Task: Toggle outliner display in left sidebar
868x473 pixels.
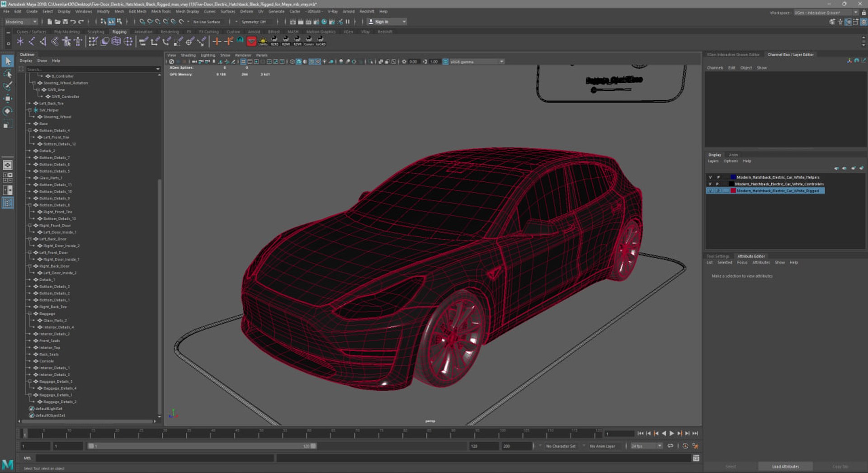Action: click(8, 203)
